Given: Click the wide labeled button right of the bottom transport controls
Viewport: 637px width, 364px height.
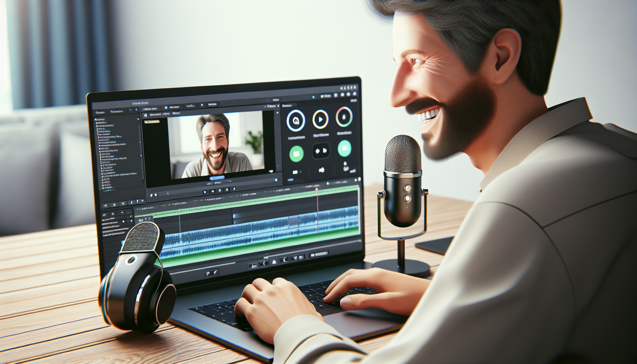Looking at the screenshot, I should click(318, 254).
